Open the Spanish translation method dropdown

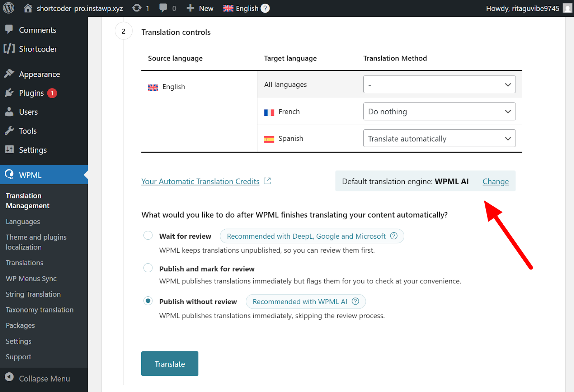click(439, 138)
